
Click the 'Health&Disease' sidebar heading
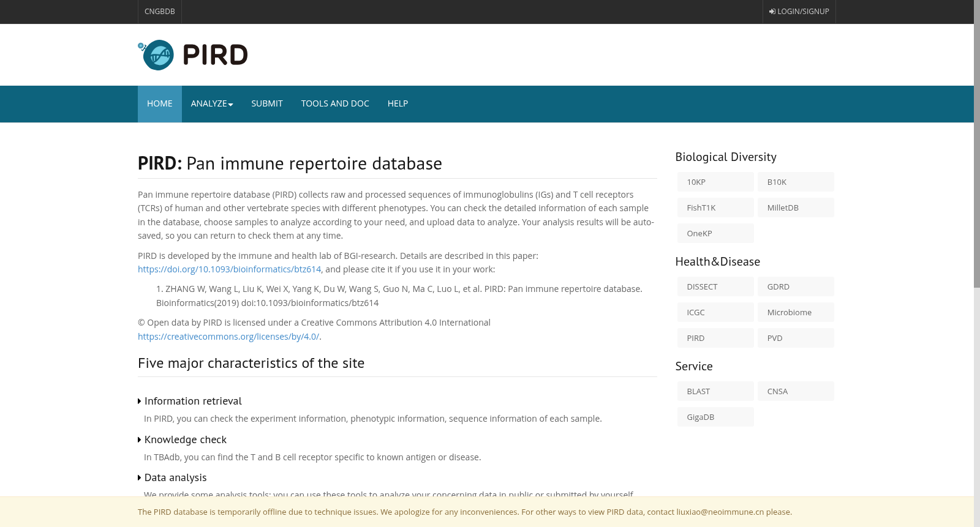pyautogui.click(x=718, y=262)
